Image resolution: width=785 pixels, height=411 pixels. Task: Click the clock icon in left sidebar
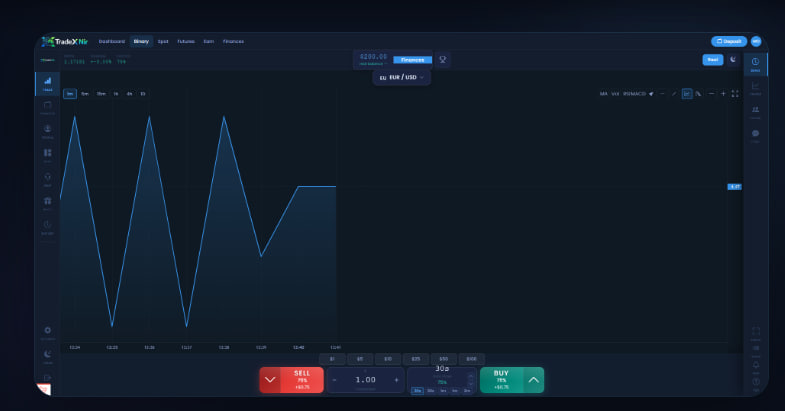coord(48,227)
